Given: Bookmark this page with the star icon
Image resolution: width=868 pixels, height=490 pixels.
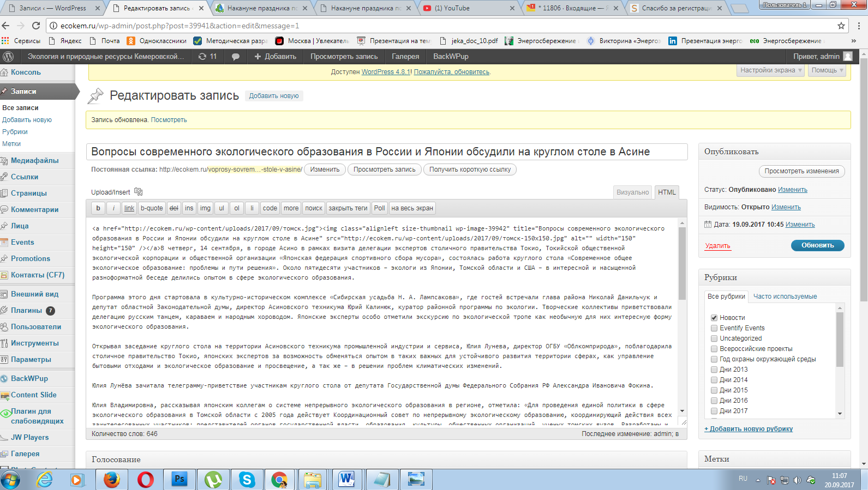Looking at the screenshot, I should (841, 26).
